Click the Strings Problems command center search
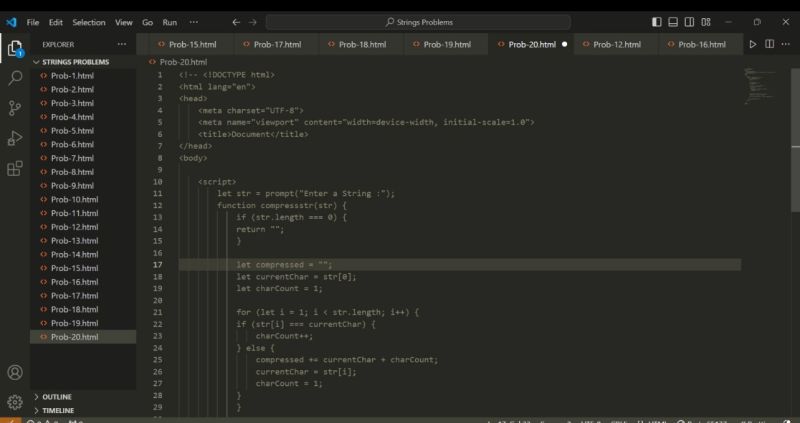 (x=418, y=22)
